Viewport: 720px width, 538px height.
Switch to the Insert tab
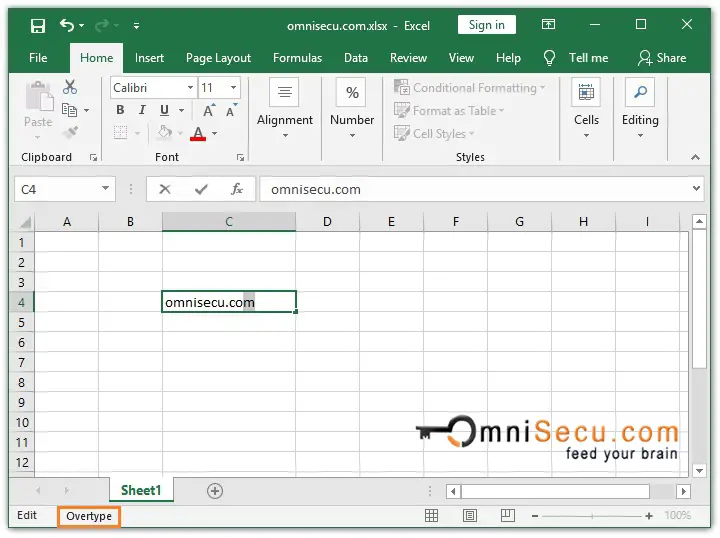[149, 58]
